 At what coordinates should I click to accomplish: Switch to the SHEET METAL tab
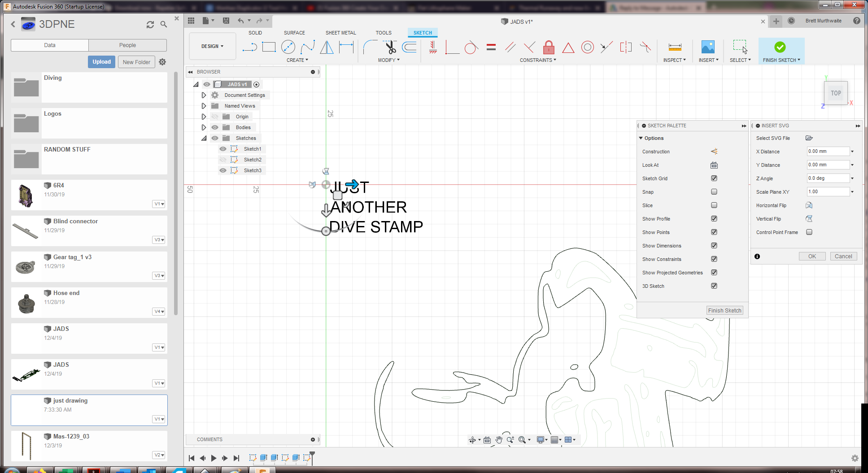pyautogui.click(x=341, y=33)
